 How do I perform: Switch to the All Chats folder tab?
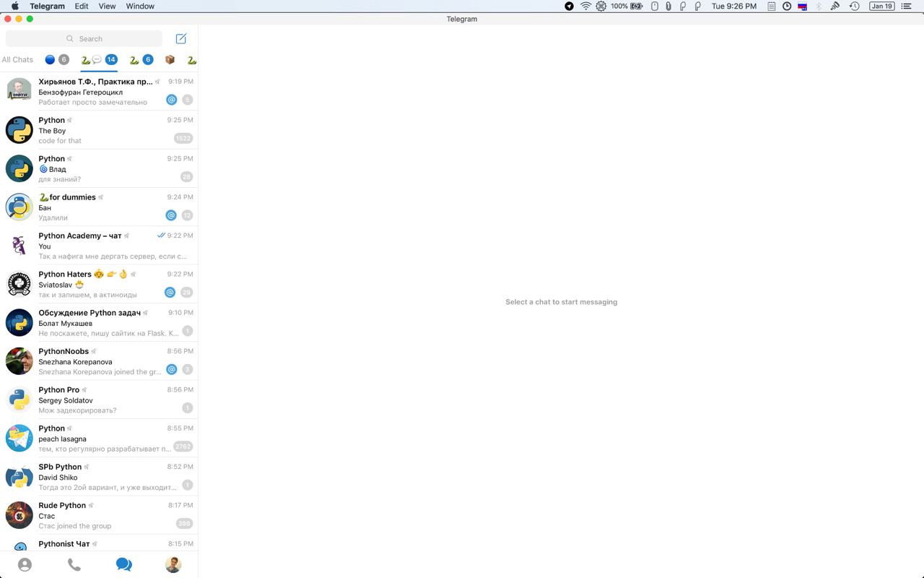[17, 60]
